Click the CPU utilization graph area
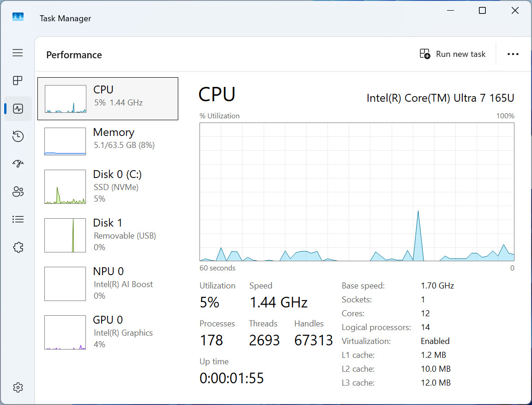This screenshot has width=532, height=405. (357, 192)
